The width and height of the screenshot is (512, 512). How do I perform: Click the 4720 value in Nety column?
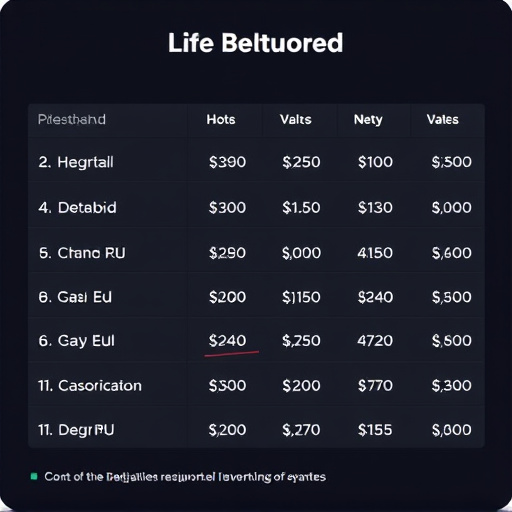point(375,341)
